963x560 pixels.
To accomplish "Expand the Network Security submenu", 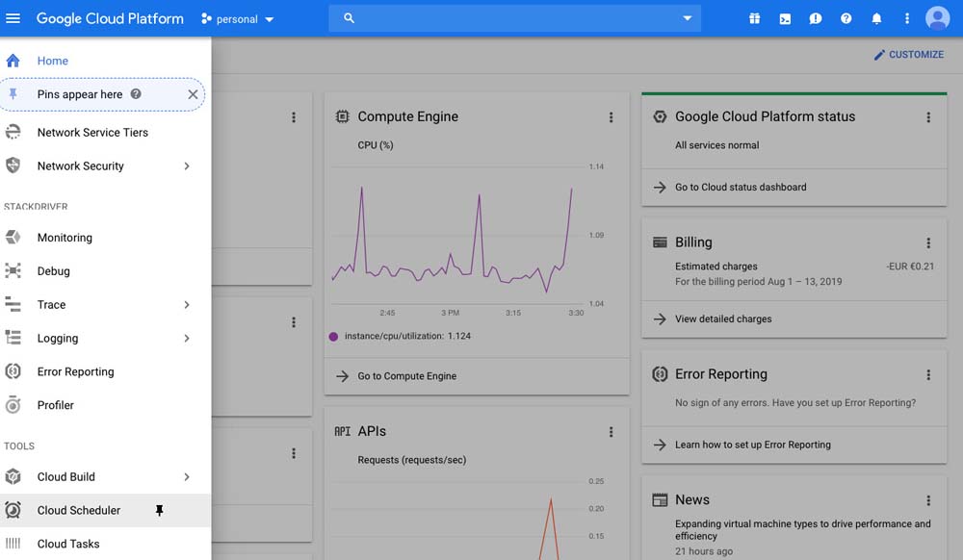I will [x=187, y=166].
